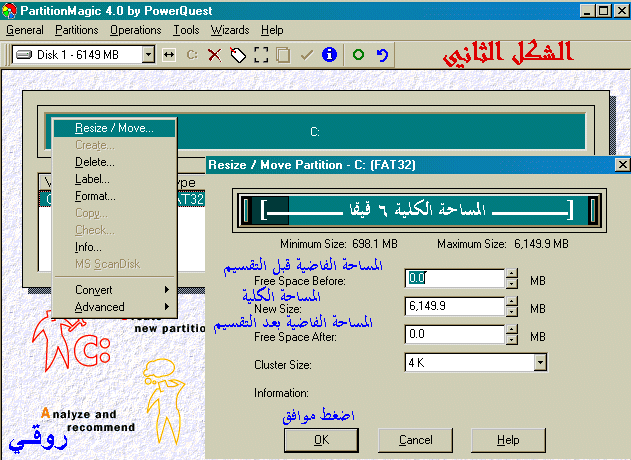Click the tag-shaped Label partition icon
631x460 pixels.
tap(238, 55)
